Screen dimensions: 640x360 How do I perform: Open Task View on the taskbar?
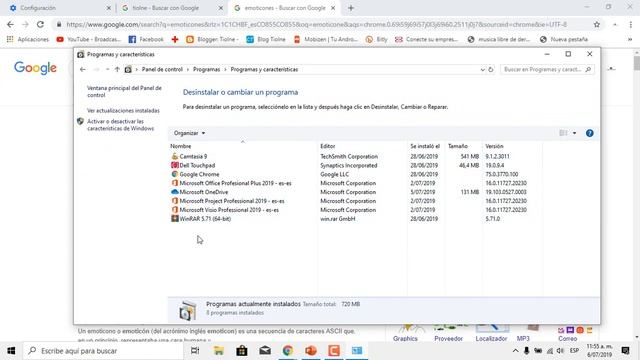tap(195, 351)
